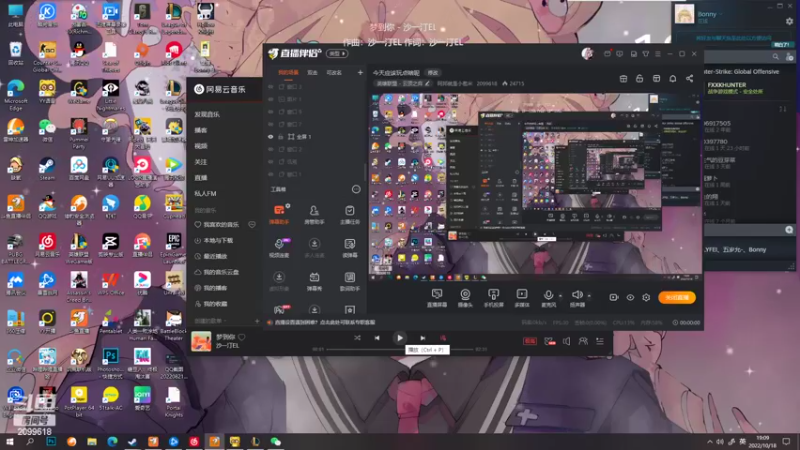The height and width of the screenshot is (450, 800).
Task: Open the speaker dropdown arrow
Action: (x=589, y=295)
